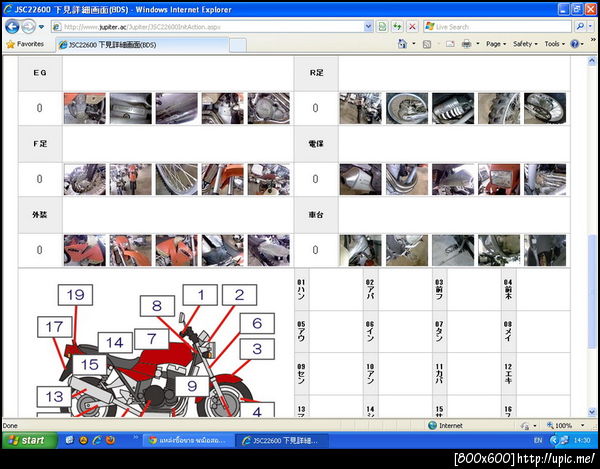Click the Print printer icon
Image resolution: width=600 pixels, height=469 pixels.
point(466,44)
